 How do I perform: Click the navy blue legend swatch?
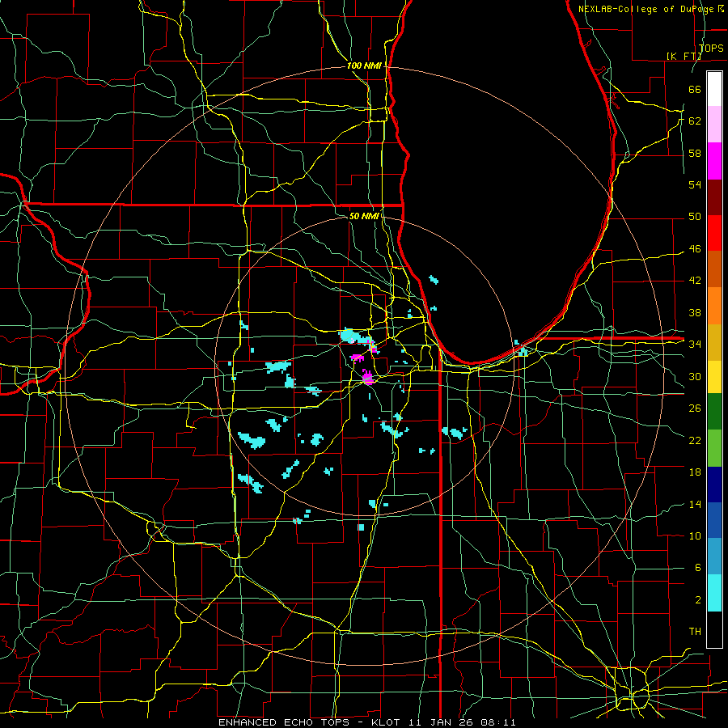point(714,485)
